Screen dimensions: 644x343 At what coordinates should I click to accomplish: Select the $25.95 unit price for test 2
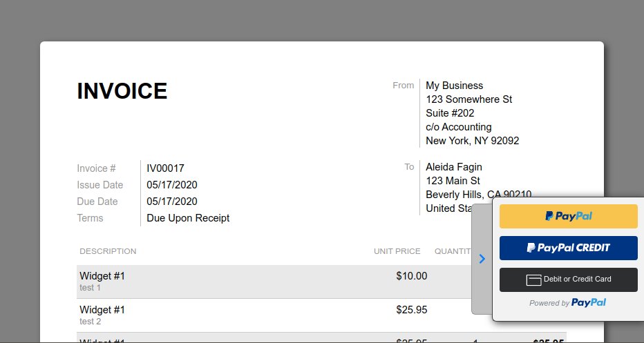point(412,309)
